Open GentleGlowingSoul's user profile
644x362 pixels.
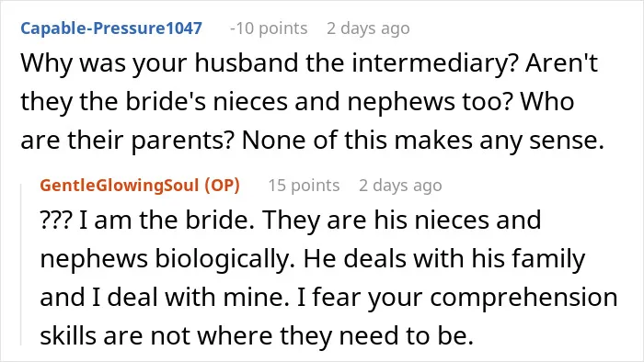coord(119,186)
